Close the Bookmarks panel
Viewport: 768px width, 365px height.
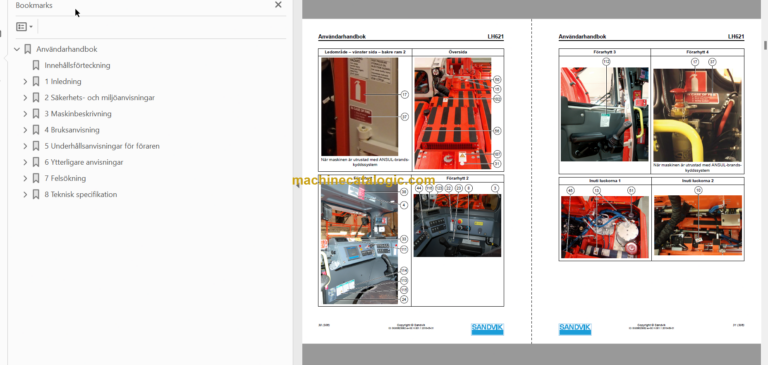pos(278,5)
